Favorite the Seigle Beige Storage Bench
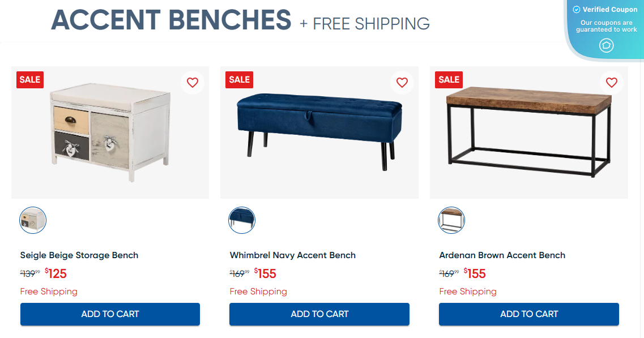 coord(193,82)
